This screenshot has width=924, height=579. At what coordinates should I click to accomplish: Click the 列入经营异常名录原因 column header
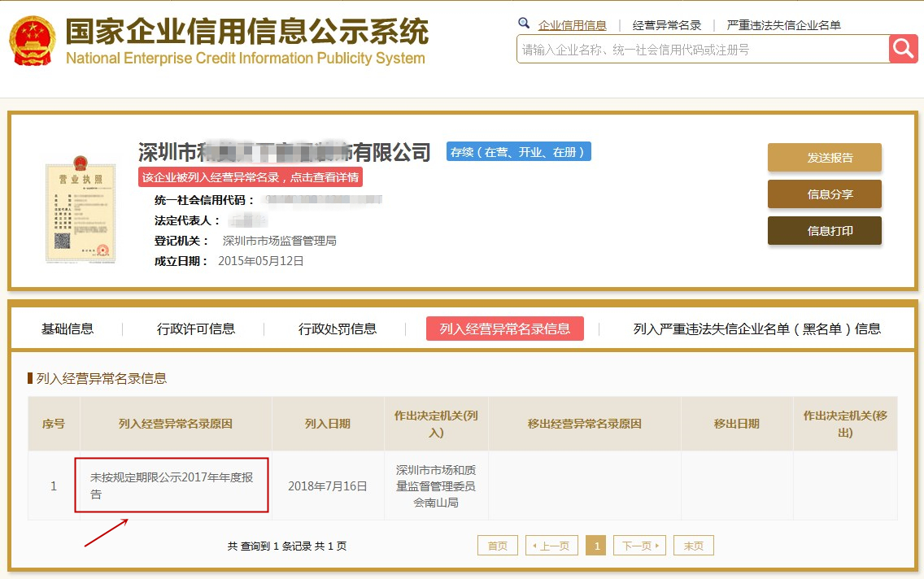point(176,424)
